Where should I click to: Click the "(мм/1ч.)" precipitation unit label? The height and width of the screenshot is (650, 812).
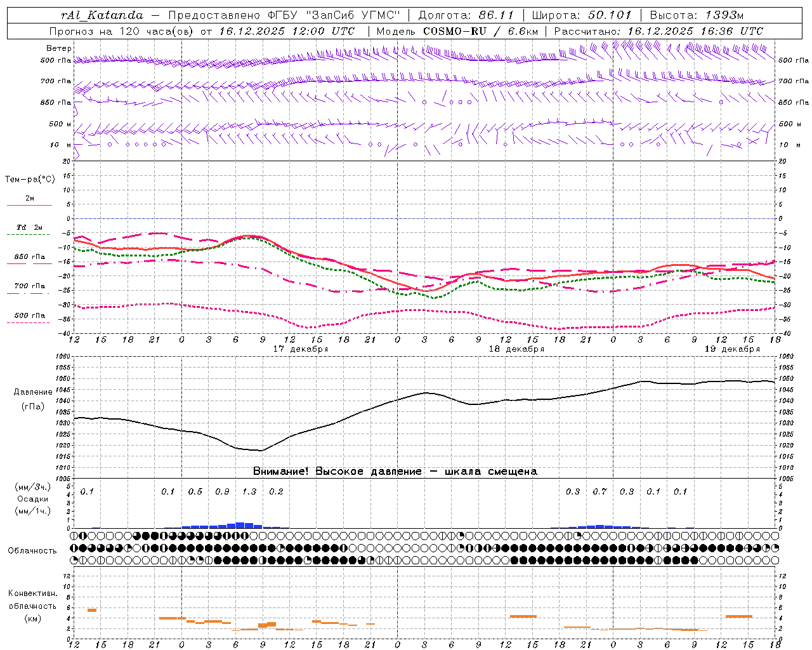pos(32,511)
